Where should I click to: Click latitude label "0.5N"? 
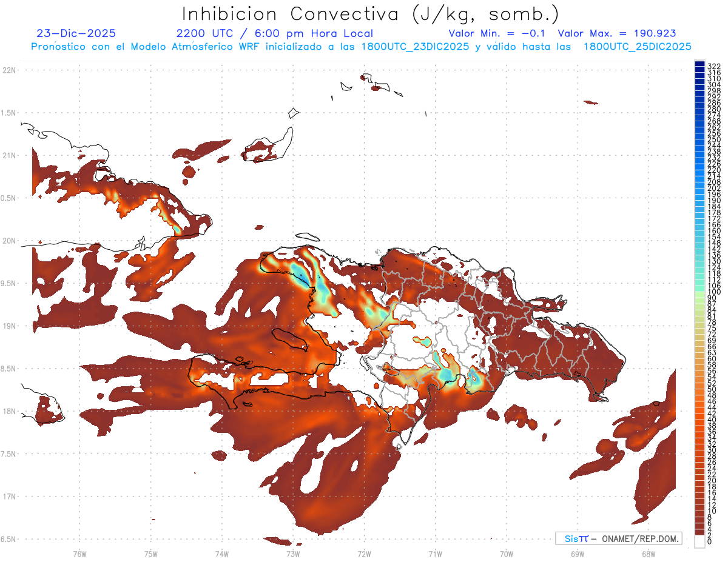(9, 198)
